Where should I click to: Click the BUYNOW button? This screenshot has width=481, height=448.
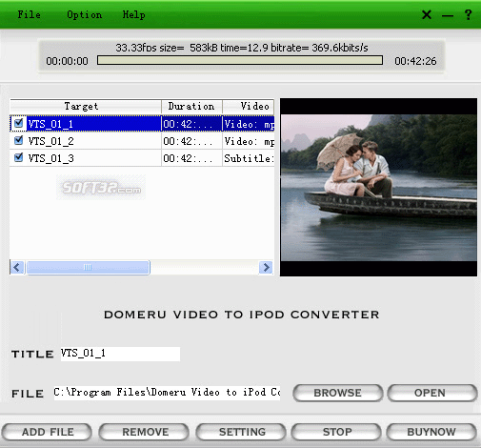point(431,432)
